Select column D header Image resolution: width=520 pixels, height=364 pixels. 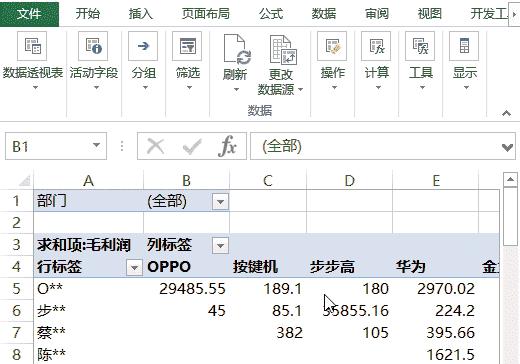(x=349, y=181)
